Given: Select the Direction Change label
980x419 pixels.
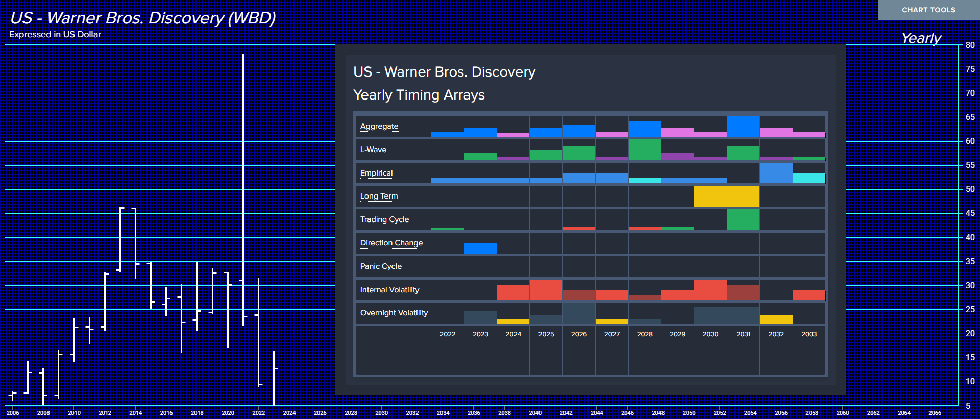Looking at the screenshot, I should (x=391, y=243).
